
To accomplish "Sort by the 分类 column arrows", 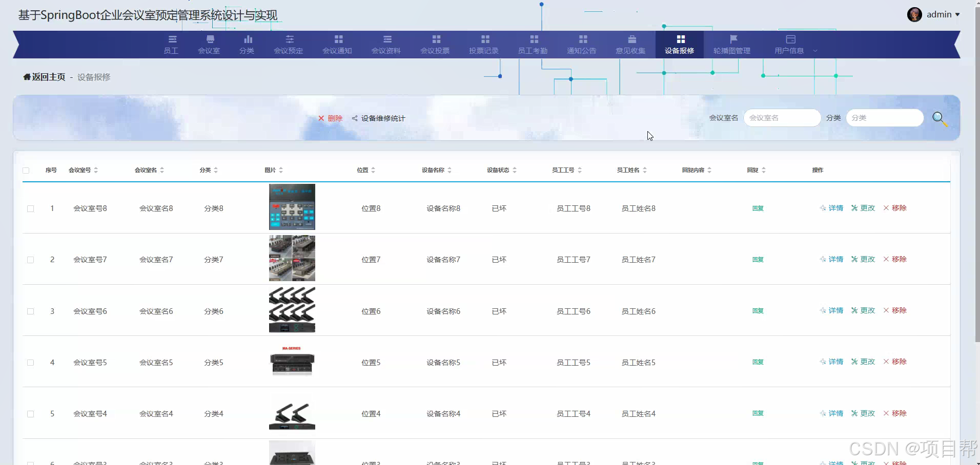I will point(216,170).
